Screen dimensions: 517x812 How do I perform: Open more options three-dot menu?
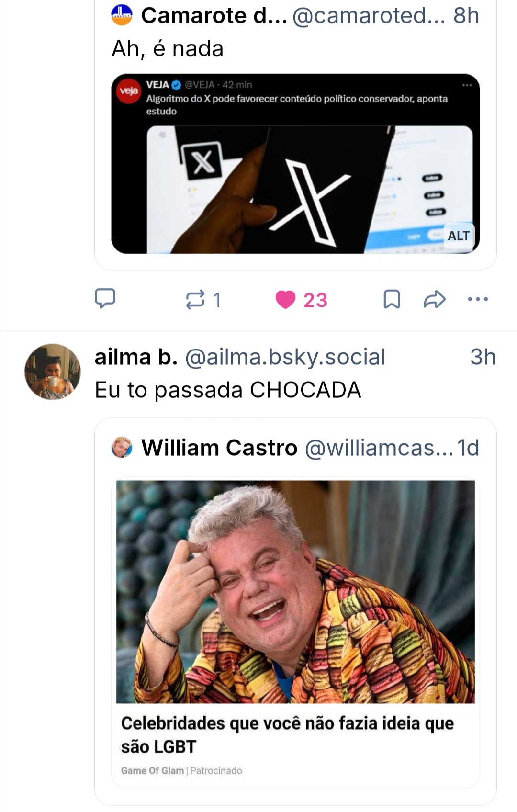tap(478, 300)
